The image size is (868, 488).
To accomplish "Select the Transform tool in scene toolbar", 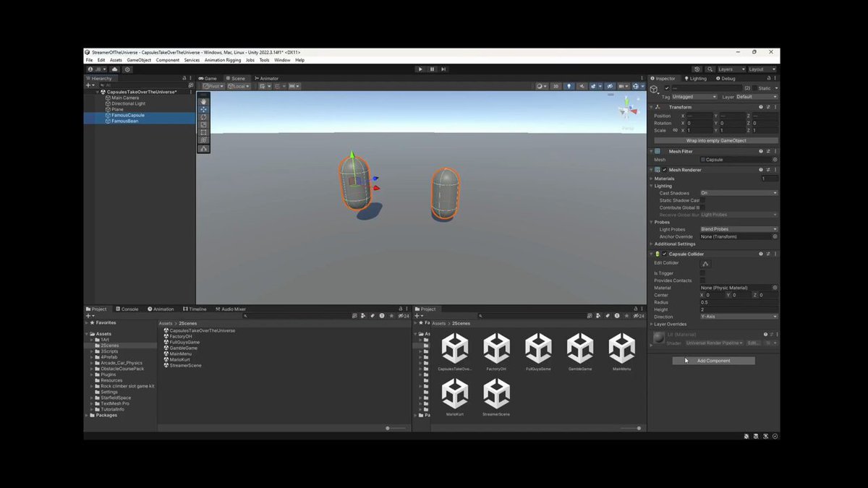I will (203, 140).
